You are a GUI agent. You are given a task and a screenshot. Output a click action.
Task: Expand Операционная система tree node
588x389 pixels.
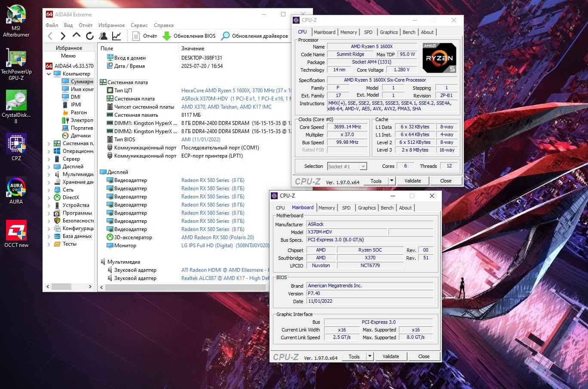pos(49,151)
